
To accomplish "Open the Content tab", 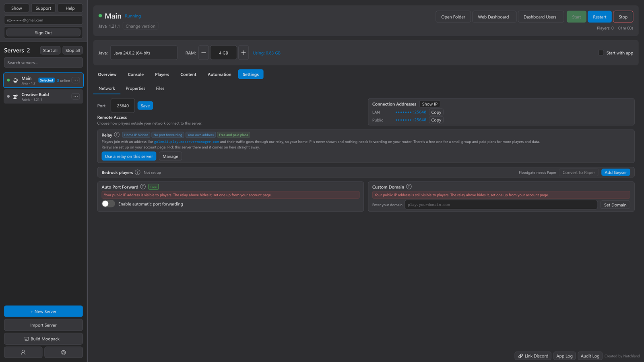I will 188,74.
